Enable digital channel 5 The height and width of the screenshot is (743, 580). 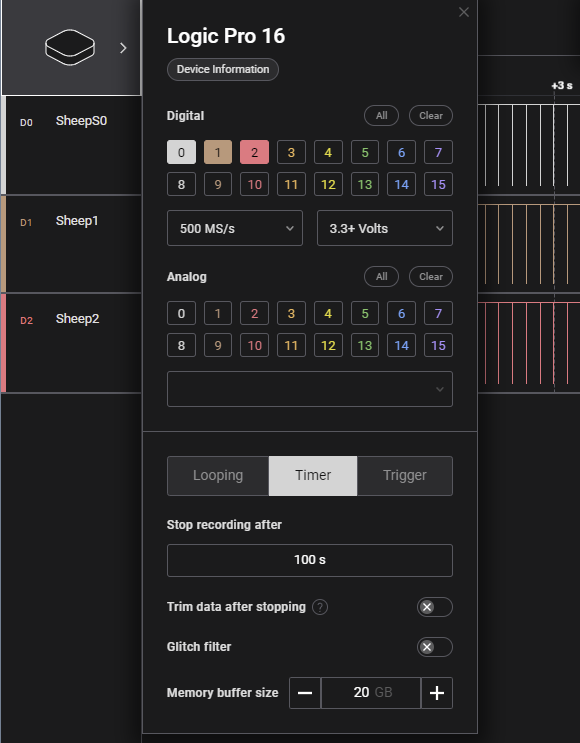click(x=365, y=152)
